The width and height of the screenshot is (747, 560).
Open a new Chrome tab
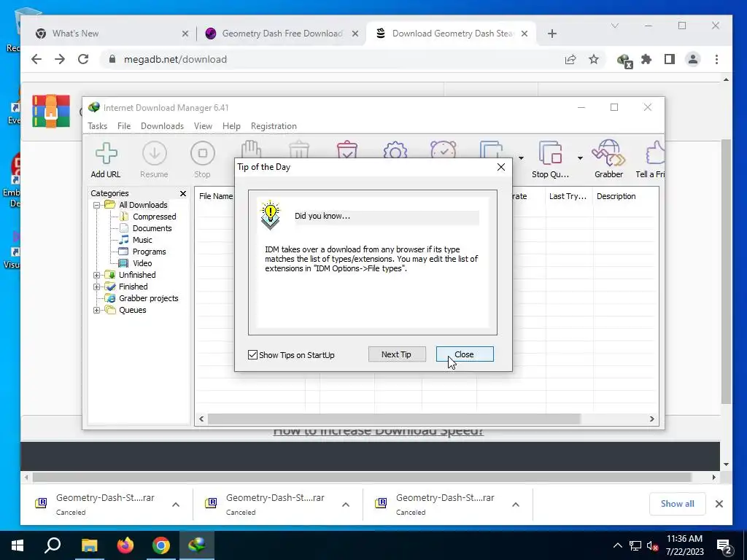(552, 34)
